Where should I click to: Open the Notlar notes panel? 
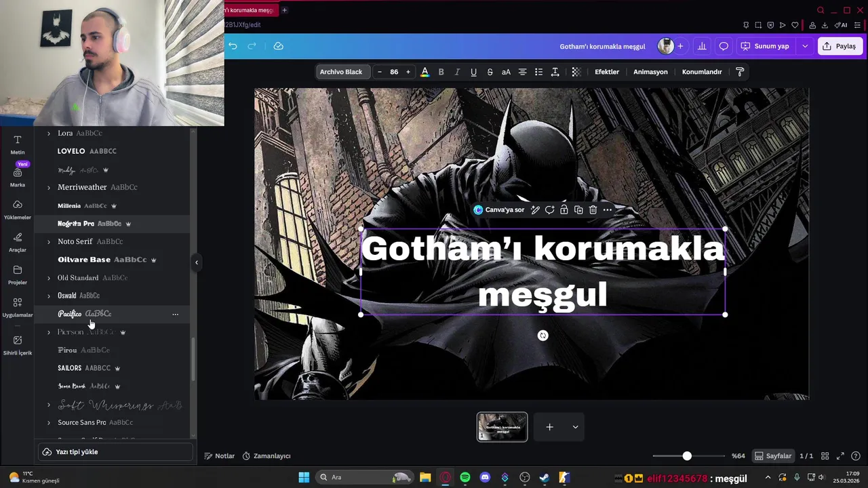(220, 456)
